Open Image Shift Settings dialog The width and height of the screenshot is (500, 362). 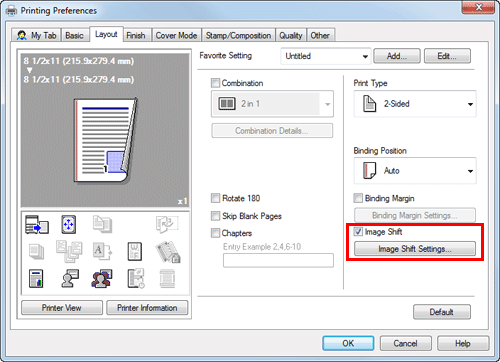pyautogui.click(x=415, y=249)
